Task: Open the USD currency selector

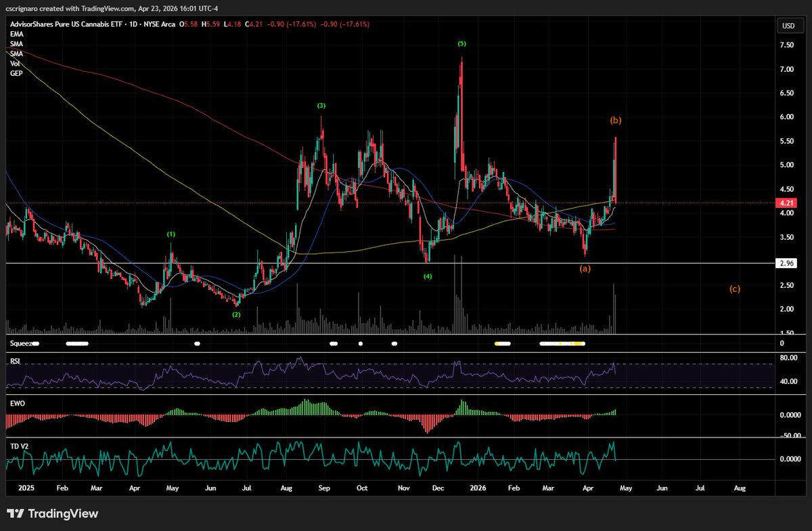Action: click(x=788, y=26)
